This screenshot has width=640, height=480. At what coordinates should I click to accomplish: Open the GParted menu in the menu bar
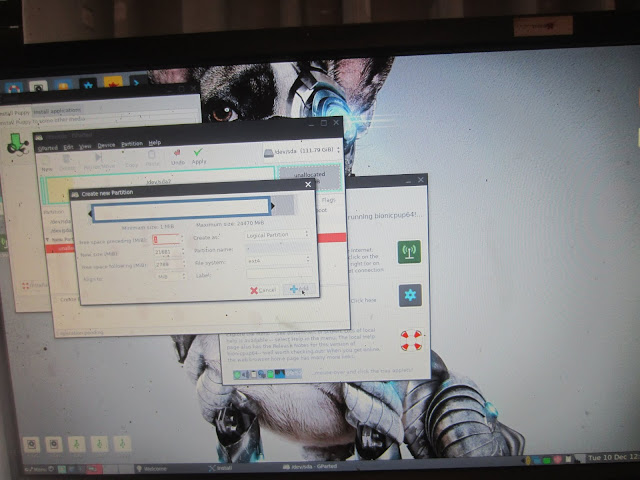click(47, 148)
